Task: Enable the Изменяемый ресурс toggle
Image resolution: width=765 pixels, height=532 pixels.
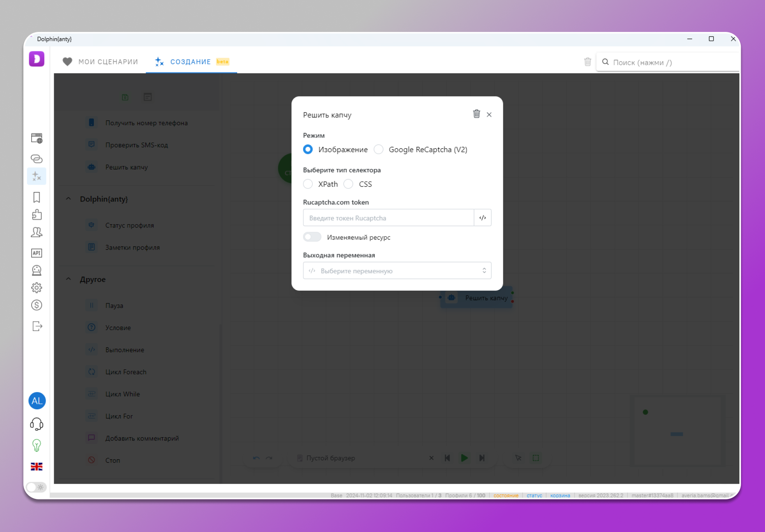Action: [312, 237]
